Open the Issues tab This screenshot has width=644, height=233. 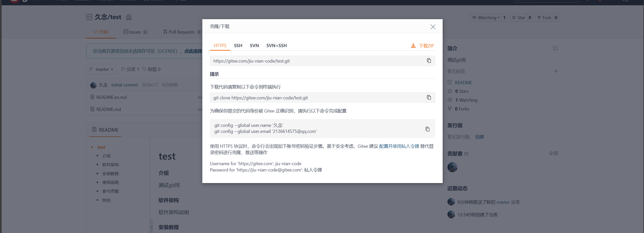pyautogui.click(x=135, y=32)
